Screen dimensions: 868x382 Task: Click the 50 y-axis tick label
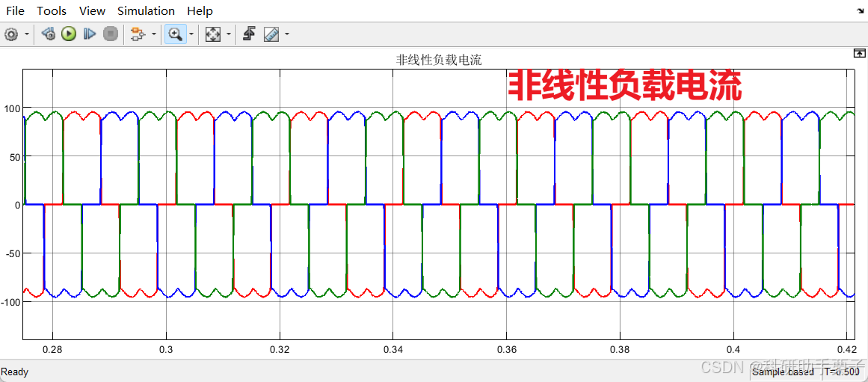pos(14,157)
